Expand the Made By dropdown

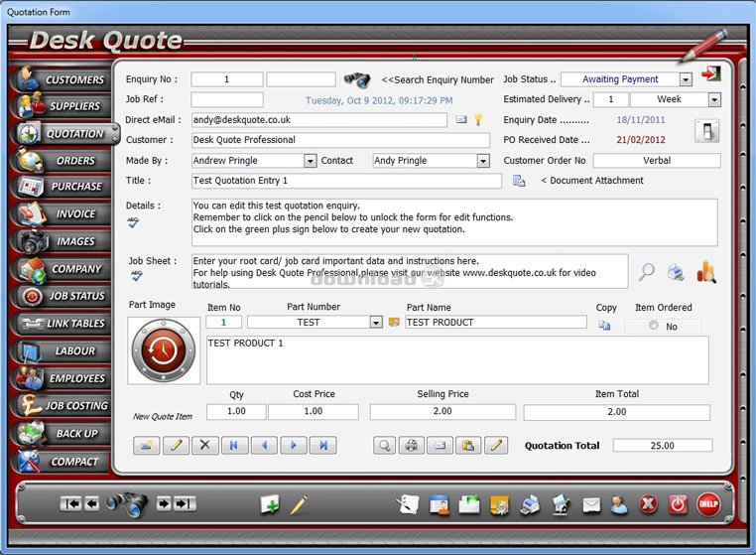click(x=310, y=161)
